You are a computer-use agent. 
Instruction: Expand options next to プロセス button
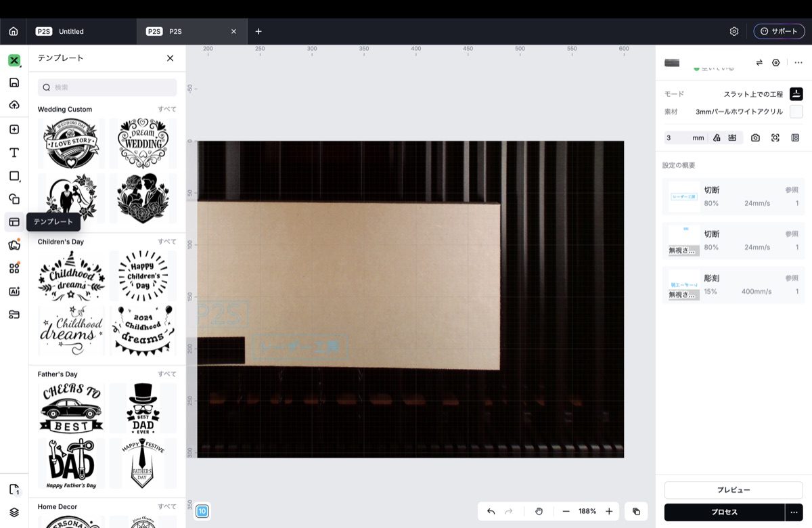[794, 512]
